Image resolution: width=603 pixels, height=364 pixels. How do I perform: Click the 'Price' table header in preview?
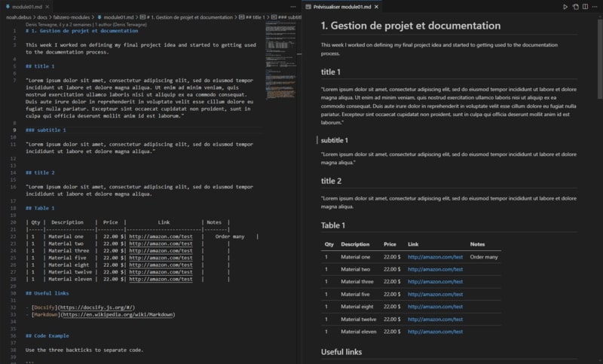(x=390, y=244)
